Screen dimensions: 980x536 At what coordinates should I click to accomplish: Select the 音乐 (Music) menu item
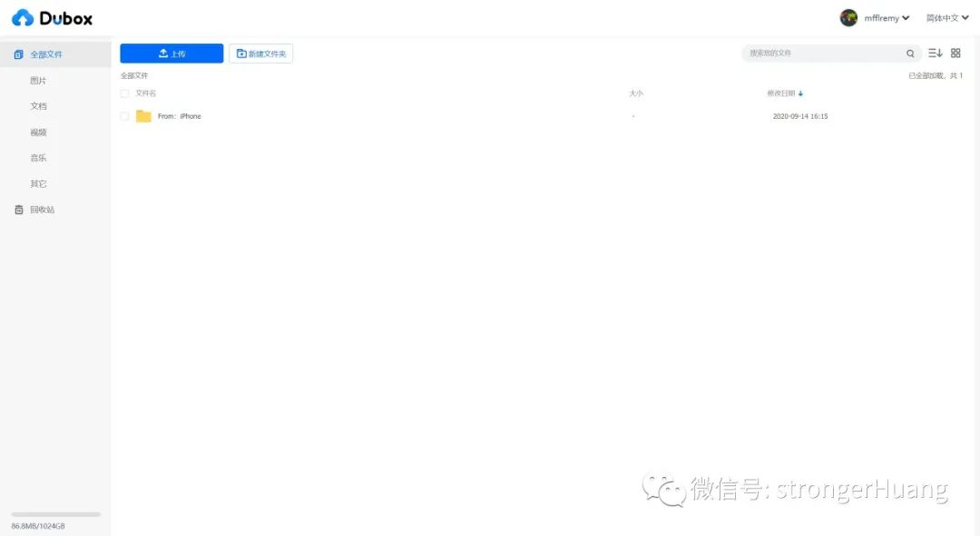38,157
